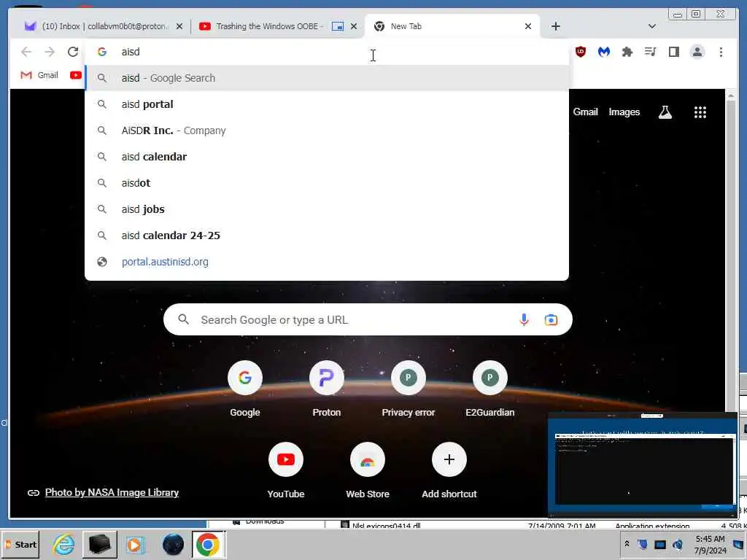Click the volume icon in system tray
Screen dimensions: 747x560
pyautogui.click(x=678, y=544)
